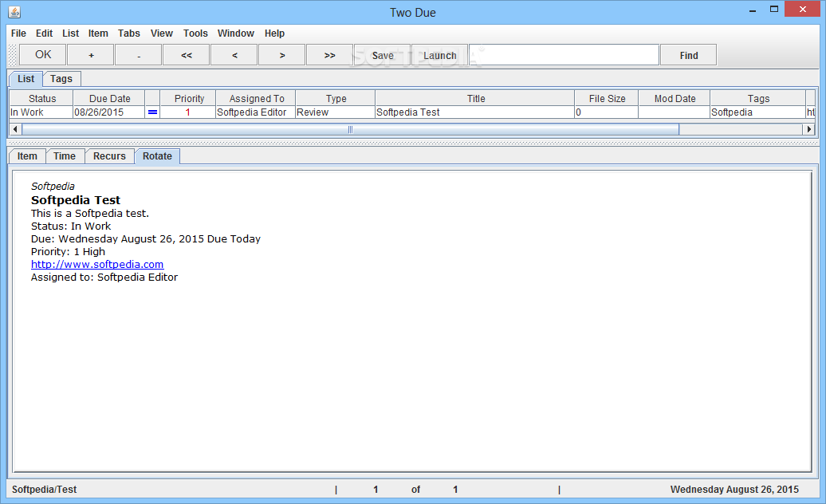Sort by the Mod Date column header
This screenshot has width=826, height=504.
(x=675, y=98)
